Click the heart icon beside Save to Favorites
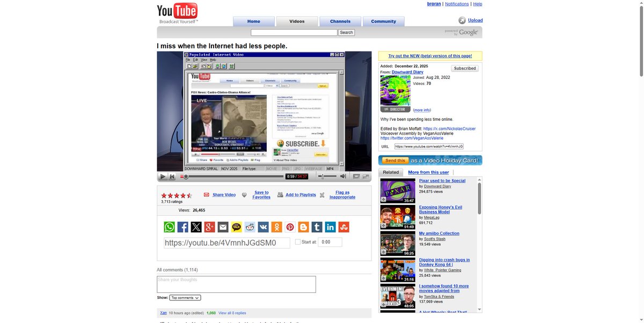The height and width of the screenshot is (323, 644). [x=244, y=195]
